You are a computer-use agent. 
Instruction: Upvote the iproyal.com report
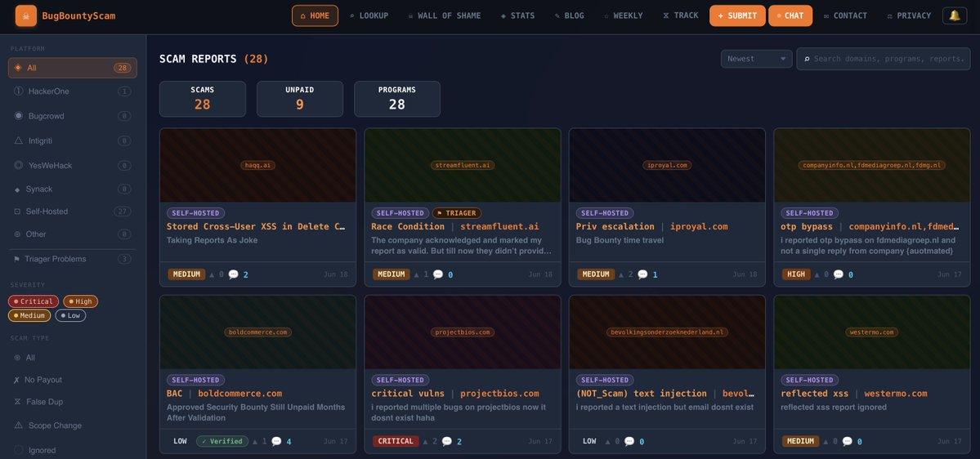(x=626, y=274)
